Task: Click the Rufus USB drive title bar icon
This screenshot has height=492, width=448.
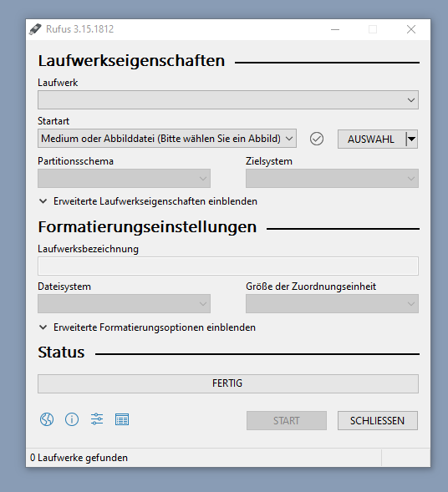Action: (35, 29)
